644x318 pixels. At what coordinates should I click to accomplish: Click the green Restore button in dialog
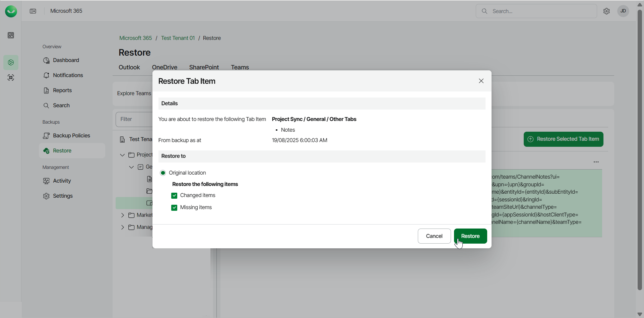click(x=470, y=236)
